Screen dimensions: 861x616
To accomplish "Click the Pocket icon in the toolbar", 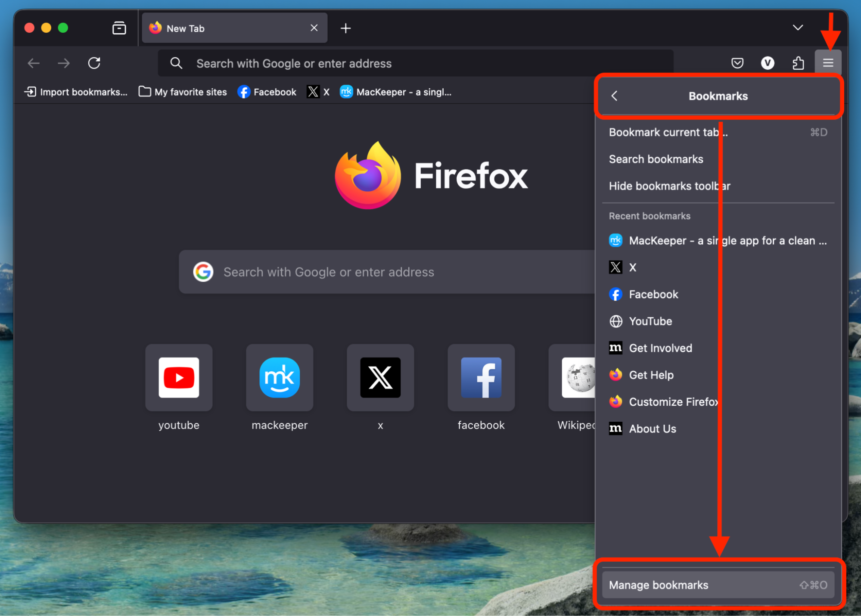I will click(737, 63).
